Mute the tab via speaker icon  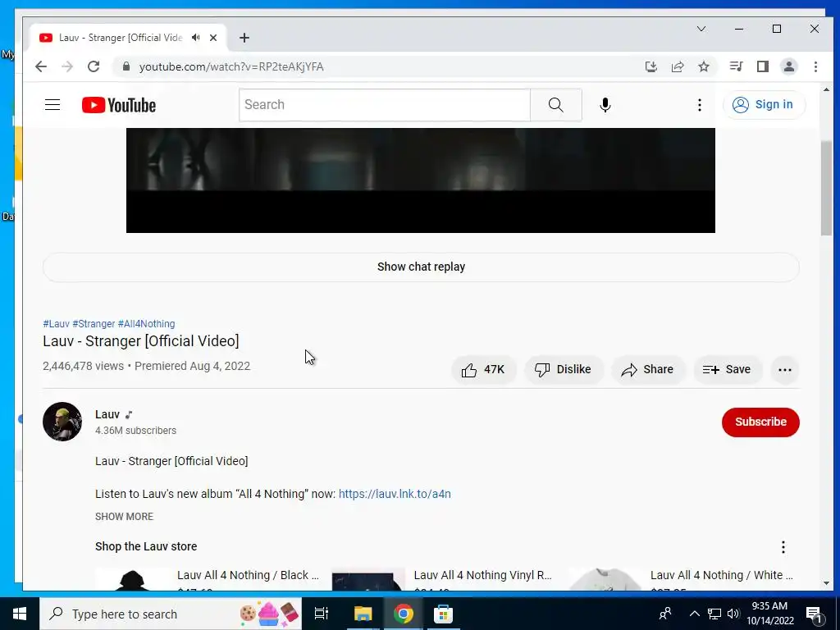196,38
